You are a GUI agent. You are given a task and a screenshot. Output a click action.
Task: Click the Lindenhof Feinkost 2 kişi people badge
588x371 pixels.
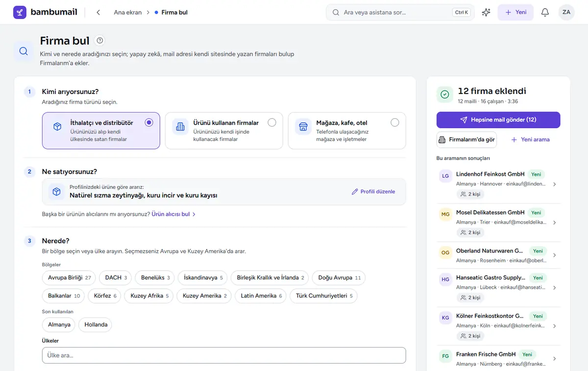coord(470,194)
